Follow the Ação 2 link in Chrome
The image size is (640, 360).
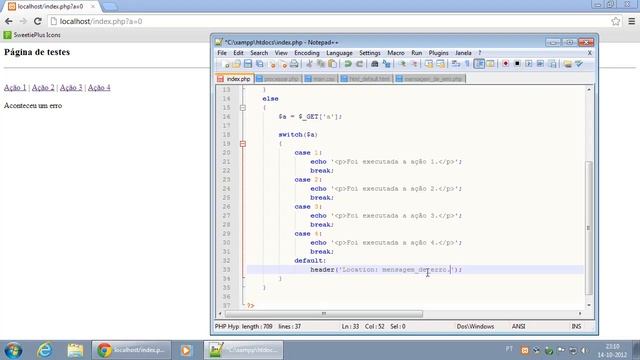(x=43, y=87)
